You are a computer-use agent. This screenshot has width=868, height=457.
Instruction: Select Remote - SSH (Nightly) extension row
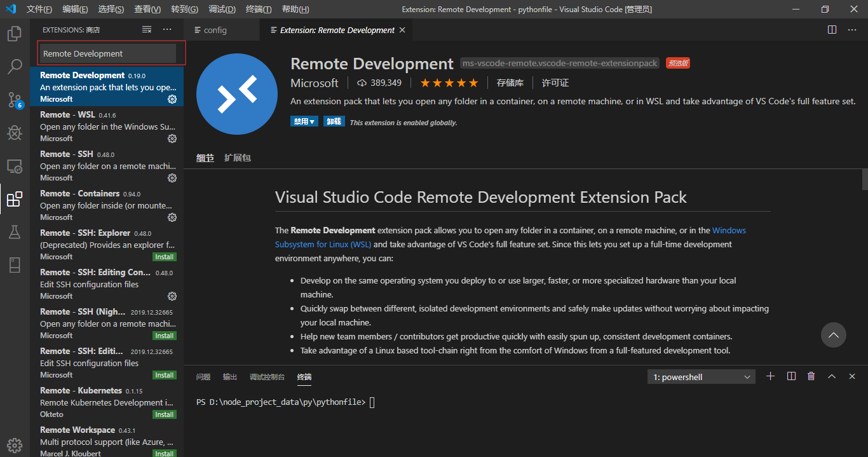click(x=107, y=323)
